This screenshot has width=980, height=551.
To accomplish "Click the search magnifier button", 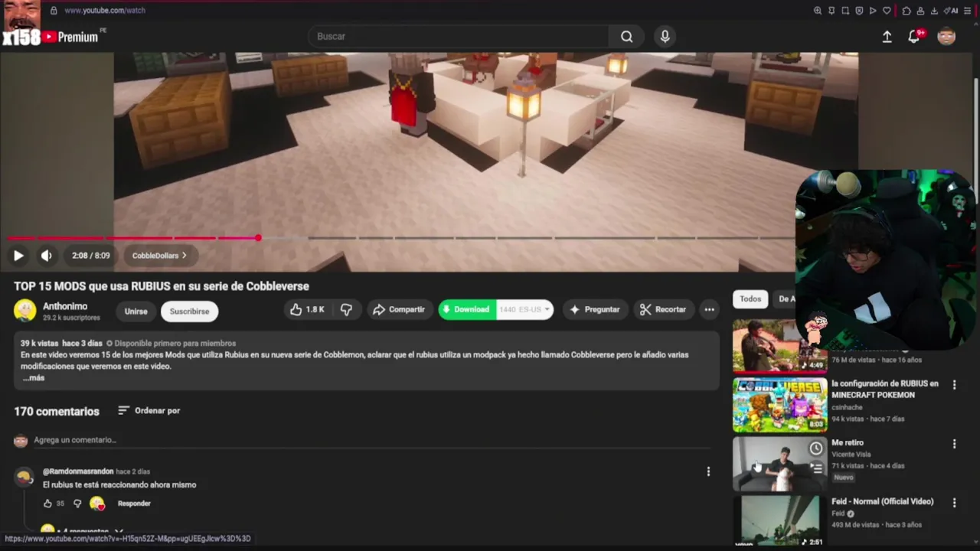I will coord(627,37).
